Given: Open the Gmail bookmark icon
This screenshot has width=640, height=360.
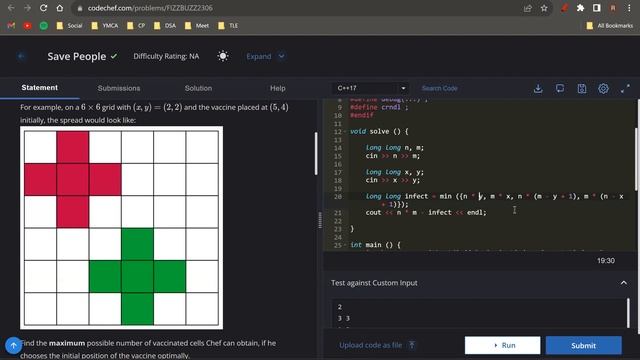Looking at the screenshot, I should tap(11, 26).
